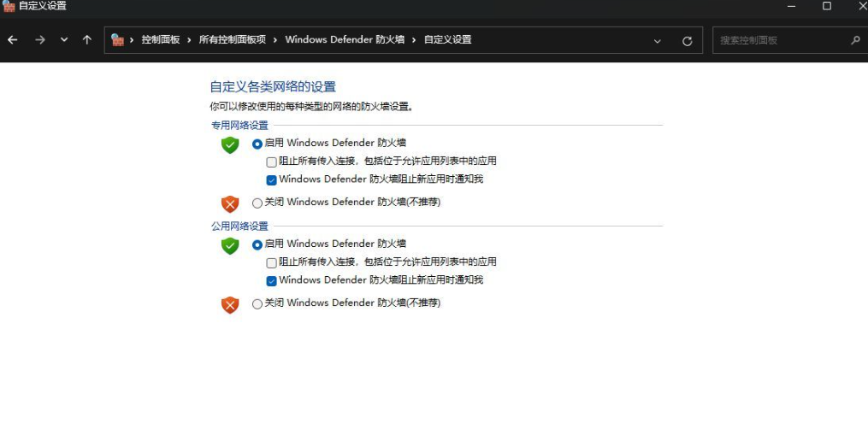Image resolution: width=868 pixels, height=447 pixels.
Task: Check block all incoming connections for public network
Action: [271, 262]
